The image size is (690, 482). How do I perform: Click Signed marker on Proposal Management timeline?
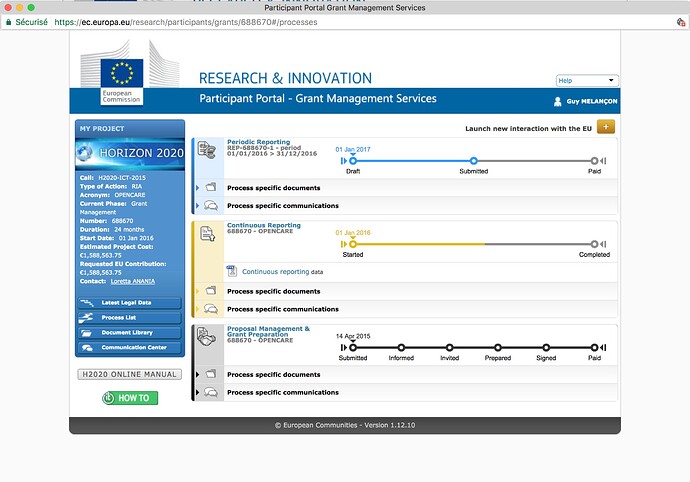[x=546, y=347]
